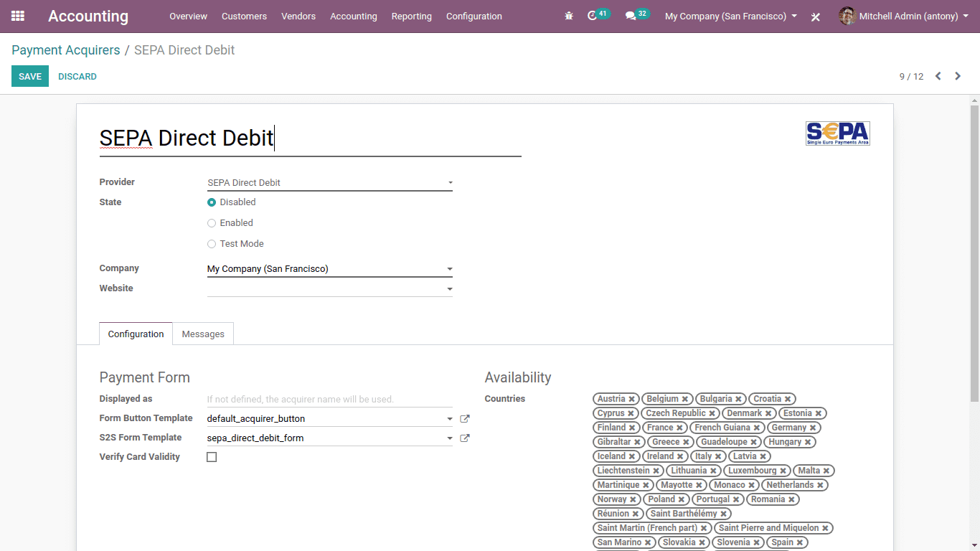The width and height of the screenshot is (980, 551).
Task: Remove the Germany country tag
Action: click(x=813, y=428)
